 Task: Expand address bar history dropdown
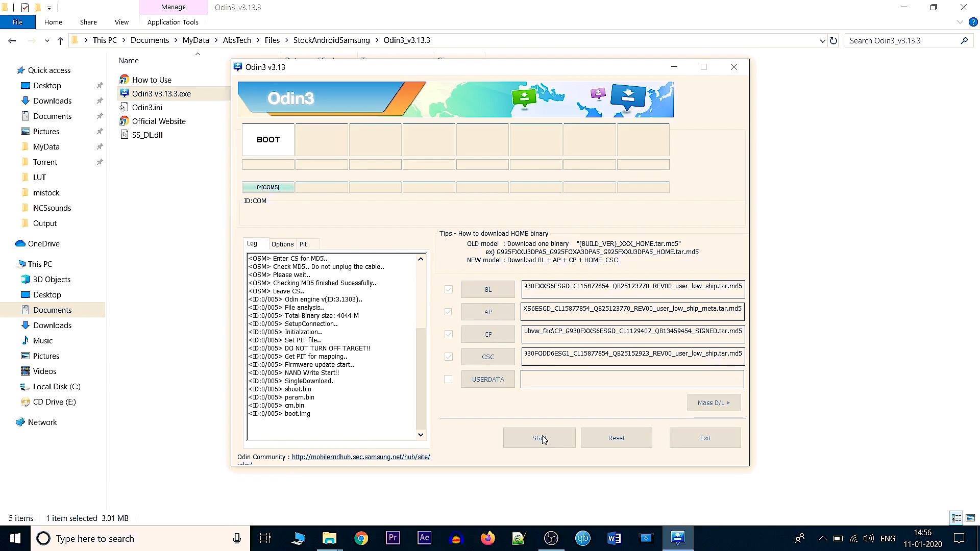822,41
